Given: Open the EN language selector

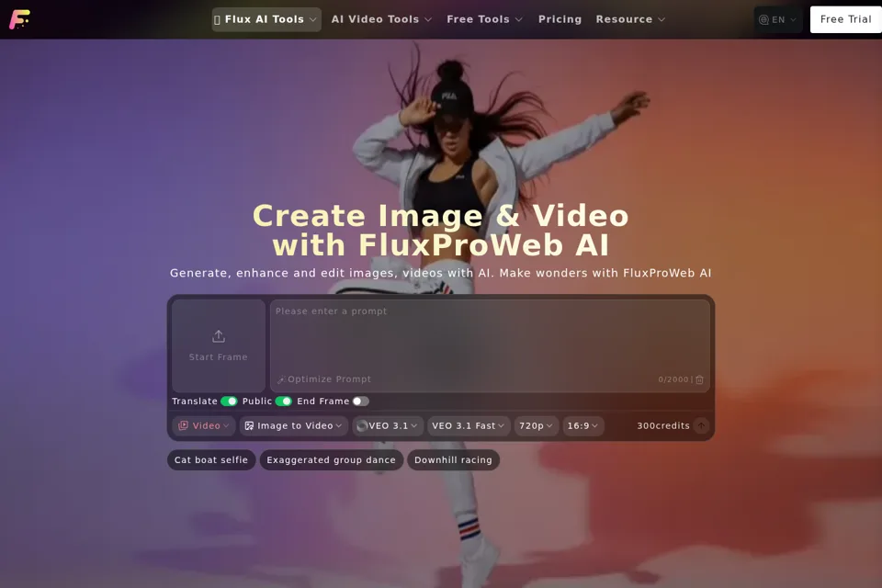Looking at the screenshot, I should pyautogui.click(x=778, y=19).
